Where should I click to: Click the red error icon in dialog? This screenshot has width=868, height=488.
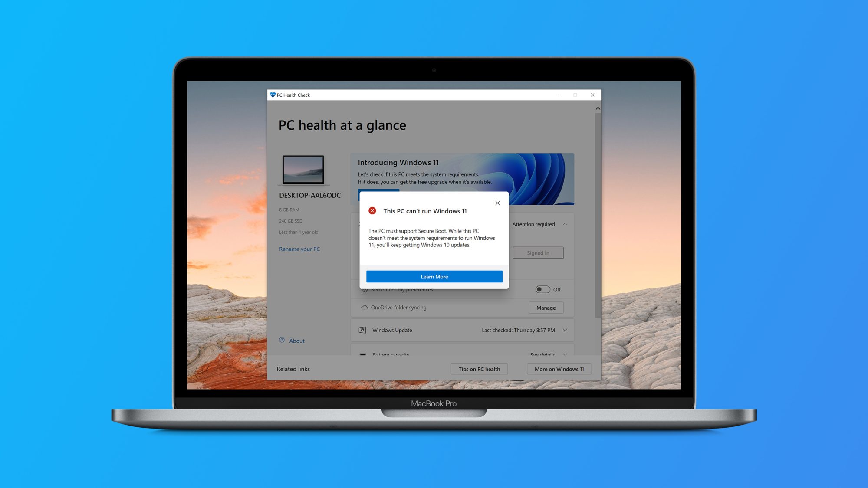click(x=372, y=210)
